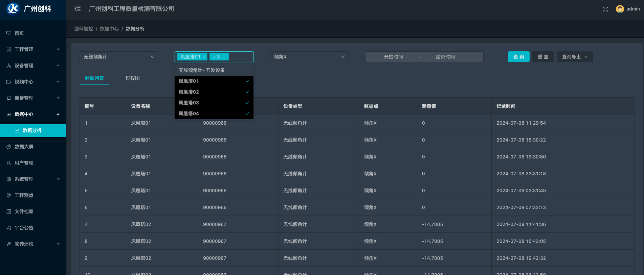Viewport: 644px width, 275px height.
Task: Open 平台公告 announcement entry
Action: (x=24, y=228)
